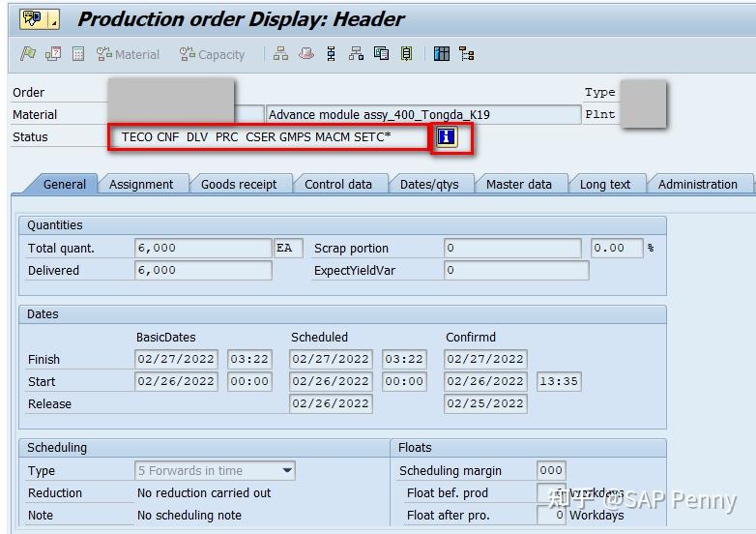
Task: Check Capacity availability in toolbar
Action: [212, 54]
